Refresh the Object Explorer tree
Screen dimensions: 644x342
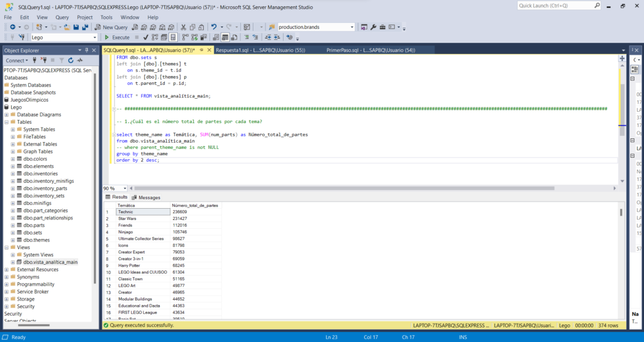(x=70, y=60)
